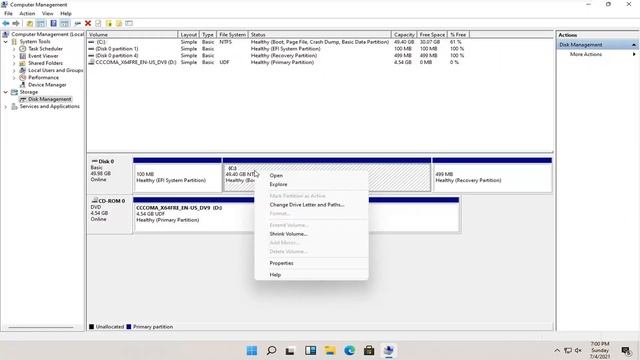The width and height of the screenshot is (640, 360).
Task: Select Local Users and Groups icon
Action: click(x=23, y=70)
